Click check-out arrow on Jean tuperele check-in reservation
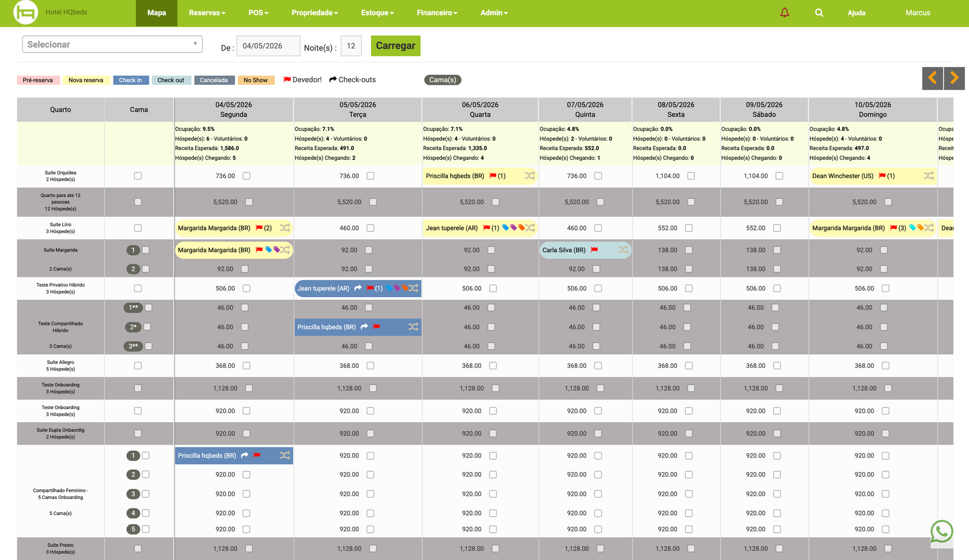This screenshot has width=969, height=560. click(358, 288)
